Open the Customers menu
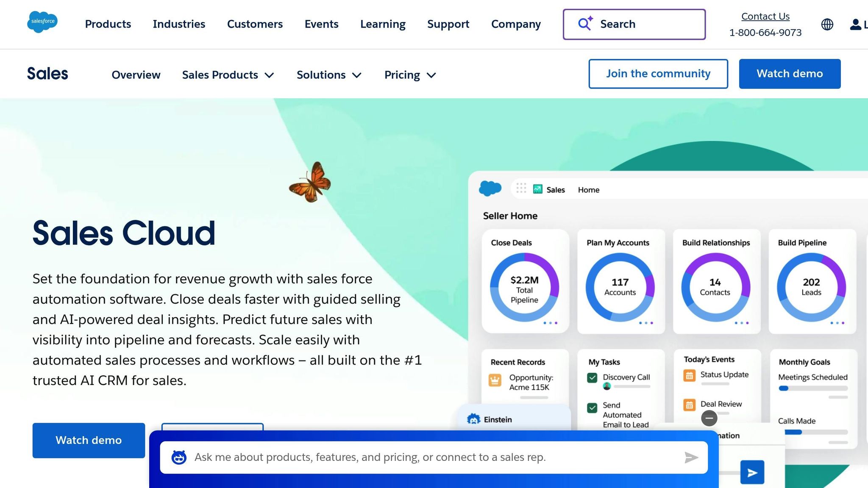The height and width of the screenshot is (488, 868). point(255,24)
